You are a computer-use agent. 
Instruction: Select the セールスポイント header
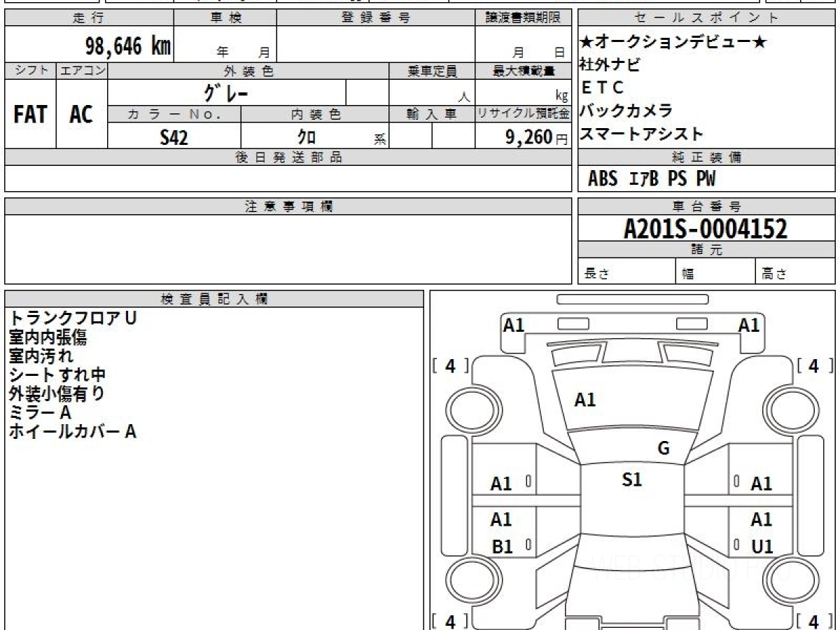point(706,18)
